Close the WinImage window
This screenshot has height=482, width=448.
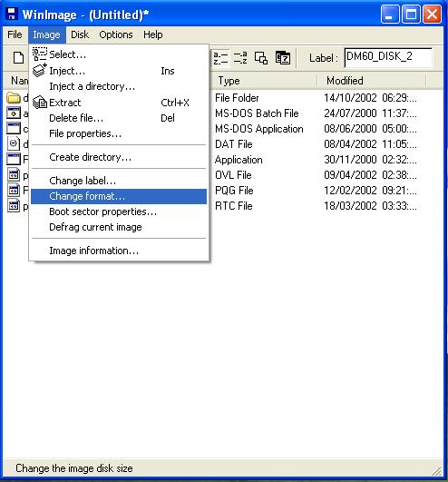click(x=432, y=14)
